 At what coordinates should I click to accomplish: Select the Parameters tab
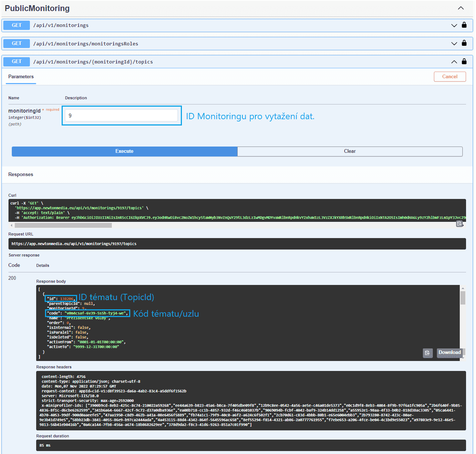click(x=21, y=77)
